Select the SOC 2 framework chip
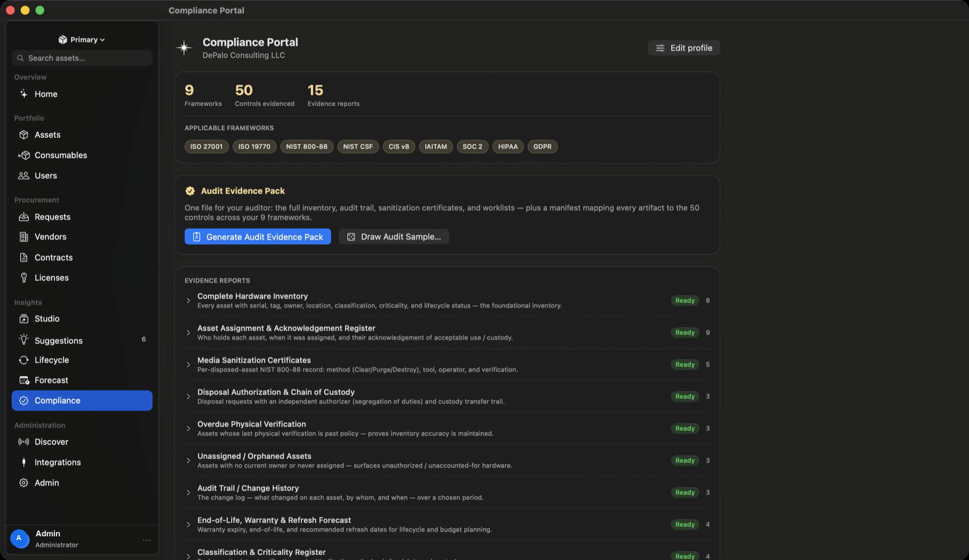This screenshot has width=969, height=560. [x=473, y=146]
